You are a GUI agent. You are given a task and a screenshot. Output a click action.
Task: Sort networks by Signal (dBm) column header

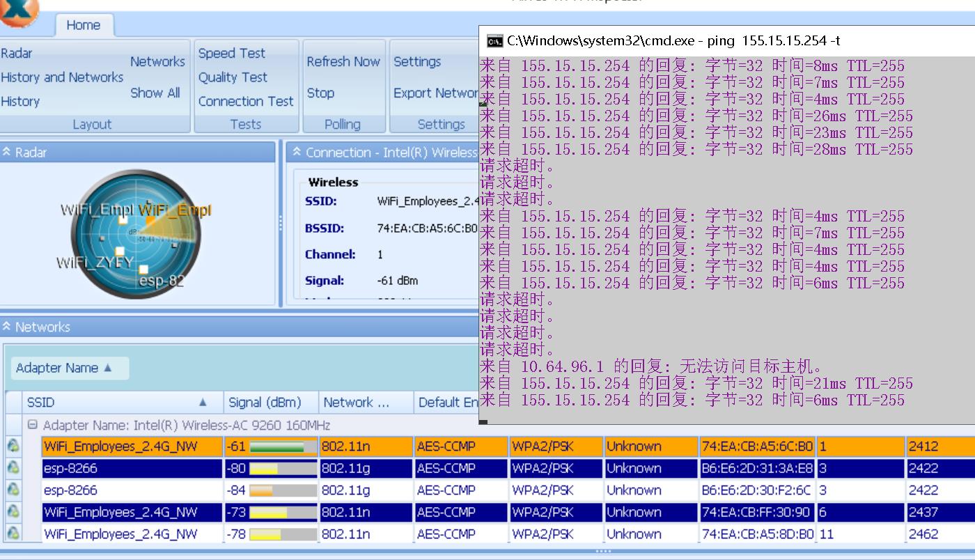(271, 402)
